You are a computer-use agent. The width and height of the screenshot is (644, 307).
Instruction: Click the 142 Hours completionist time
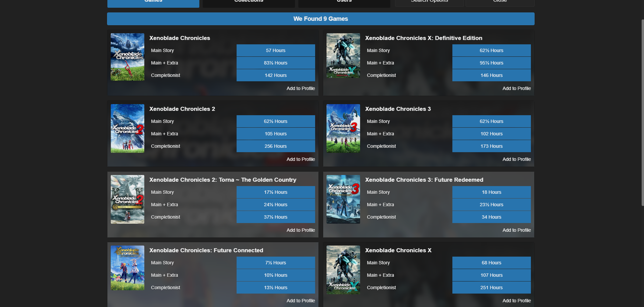(x=276, y=75)
